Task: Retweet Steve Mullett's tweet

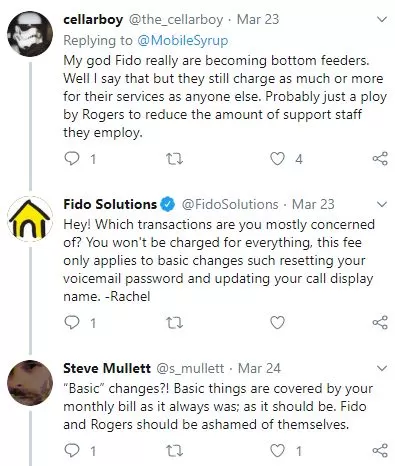Action: click(174, 451)
